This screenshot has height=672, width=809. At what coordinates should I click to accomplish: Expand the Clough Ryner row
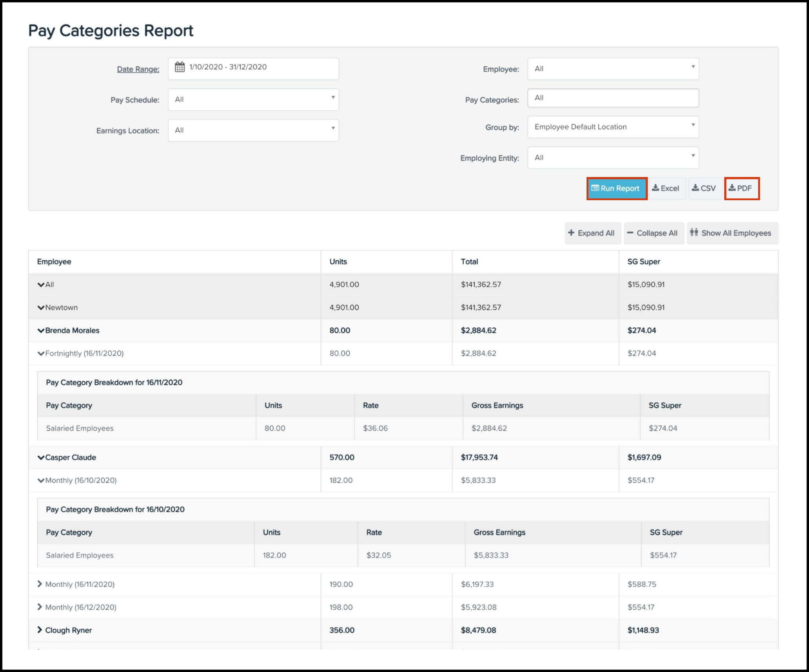tap(40, 630)
